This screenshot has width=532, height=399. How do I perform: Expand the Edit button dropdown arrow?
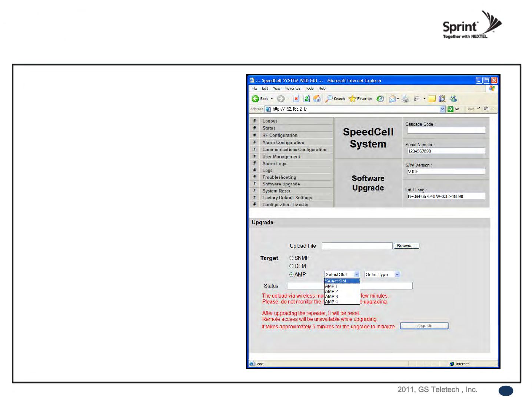[425, 99]
